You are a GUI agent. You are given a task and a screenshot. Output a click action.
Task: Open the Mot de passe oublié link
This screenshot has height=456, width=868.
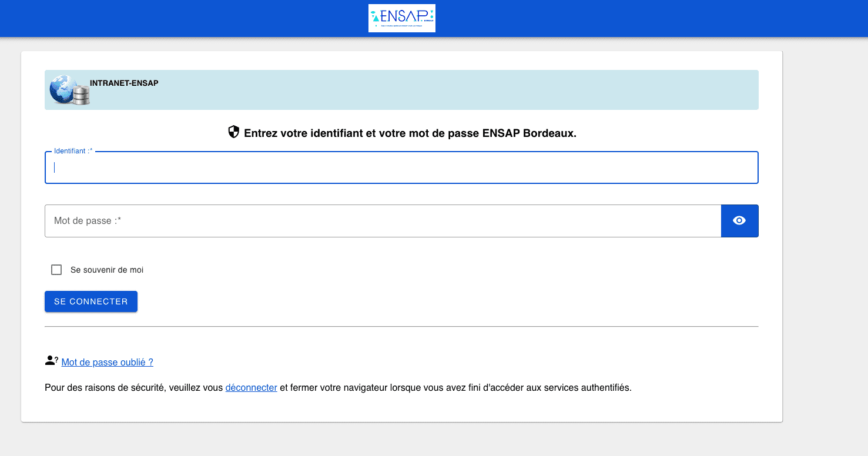point(106,362)
